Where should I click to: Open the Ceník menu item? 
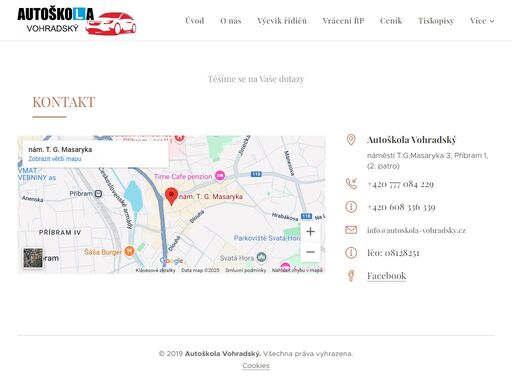[391, 21]
